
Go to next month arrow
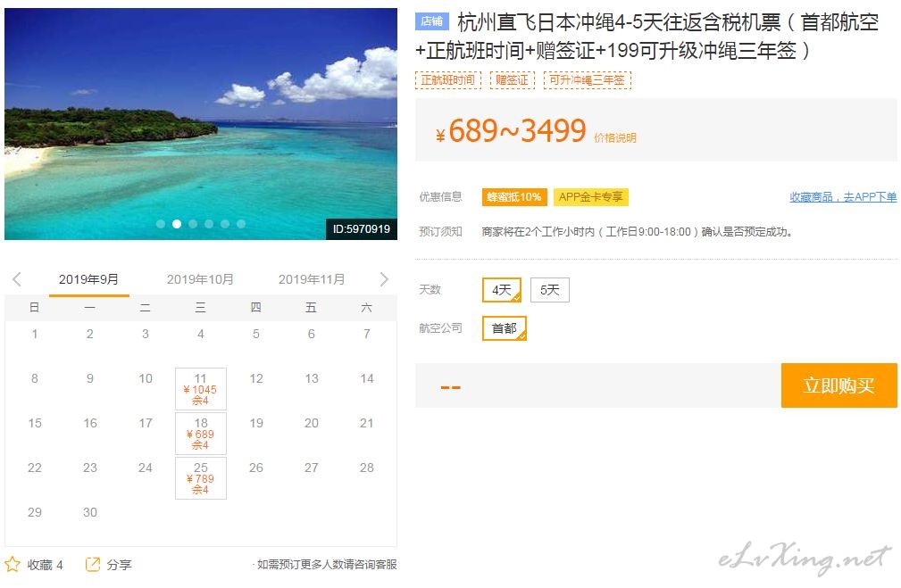tap(384, 279)
